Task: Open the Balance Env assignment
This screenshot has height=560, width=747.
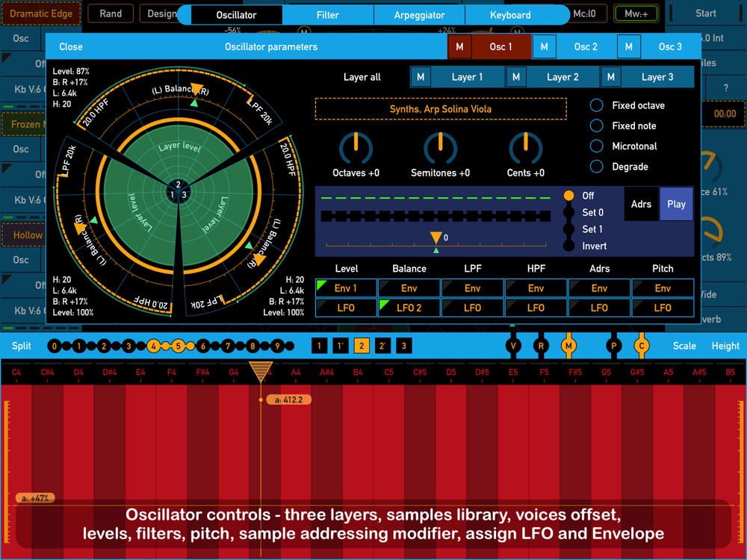Action: coord(409,288)
